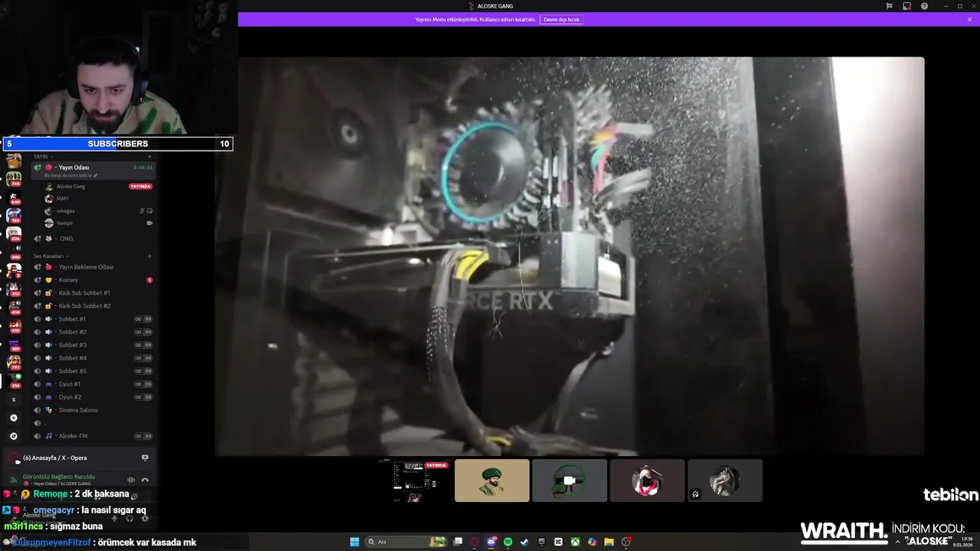Click the taskbar Ara search box

pos(407,542)
